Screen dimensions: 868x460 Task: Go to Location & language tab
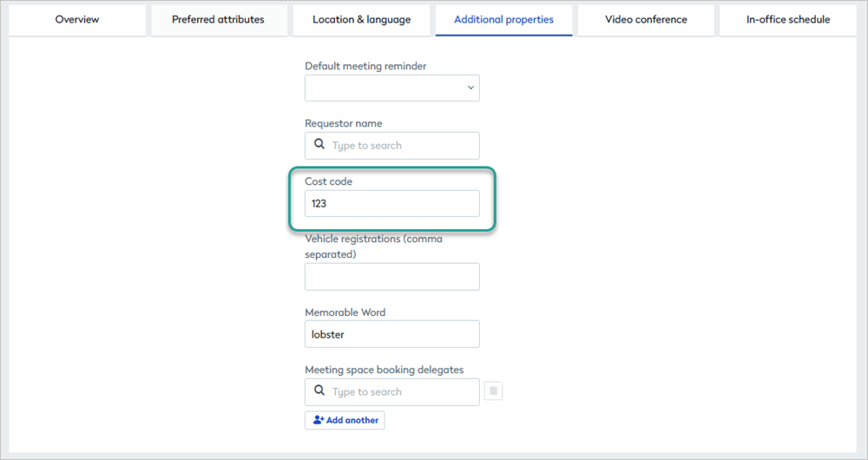(361, 20)
